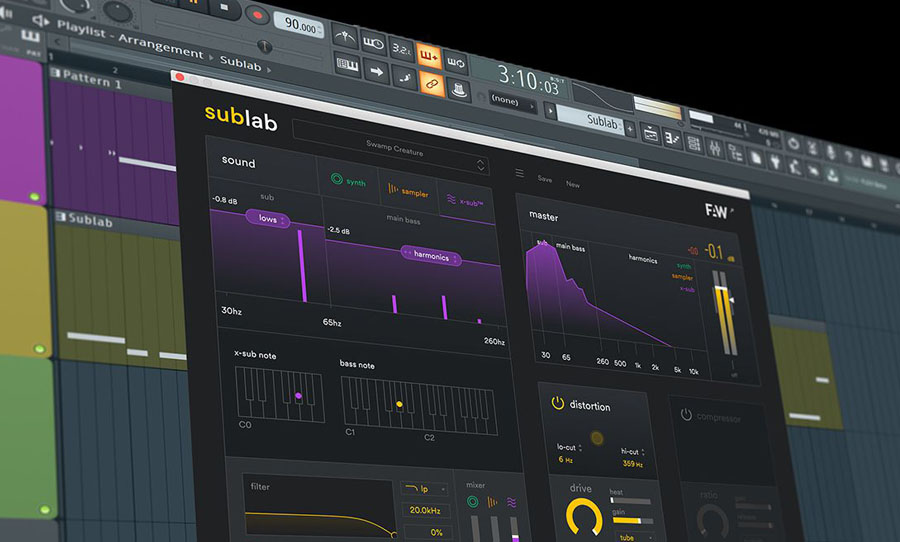
Task: Toggle the 3.2.1 countdown before recording
Action: point(401,49)
